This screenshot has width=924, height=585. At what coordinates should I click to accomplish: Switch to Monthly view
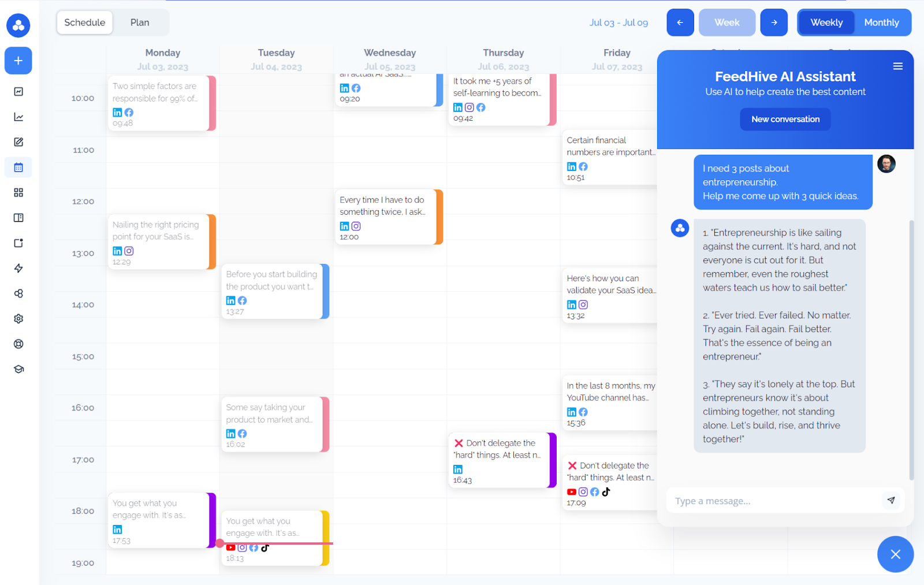click(x=882, y=22)
